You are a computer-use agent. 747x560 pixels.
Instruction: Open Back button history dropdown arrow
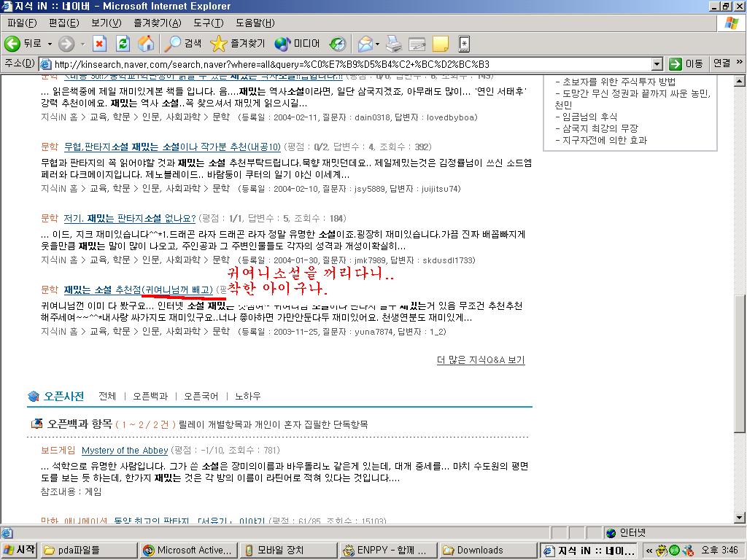[50, 44]
